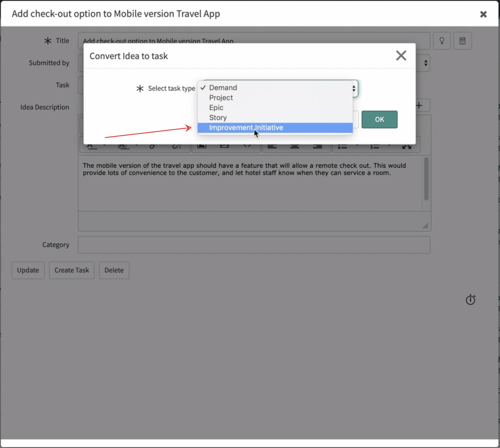This screenshot has width=500, height=448.
Task: Click the lightbulb idea icon
Action: [442, 41]
